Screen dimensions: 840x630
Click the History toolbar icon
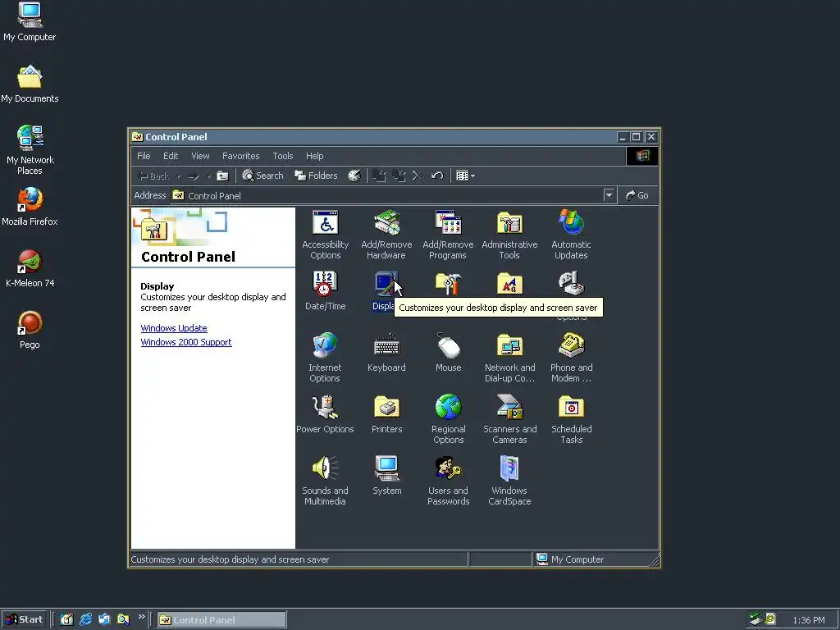(354, 176)
